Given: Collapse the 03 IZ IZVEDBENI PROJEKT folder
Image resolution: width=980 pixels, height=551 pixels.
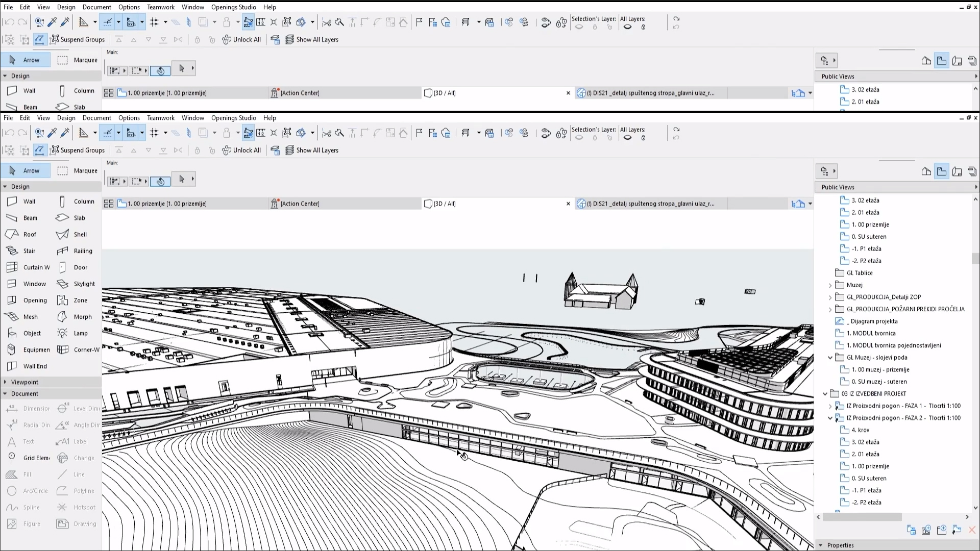Looking at the screenshot, I should click(825, 394).
